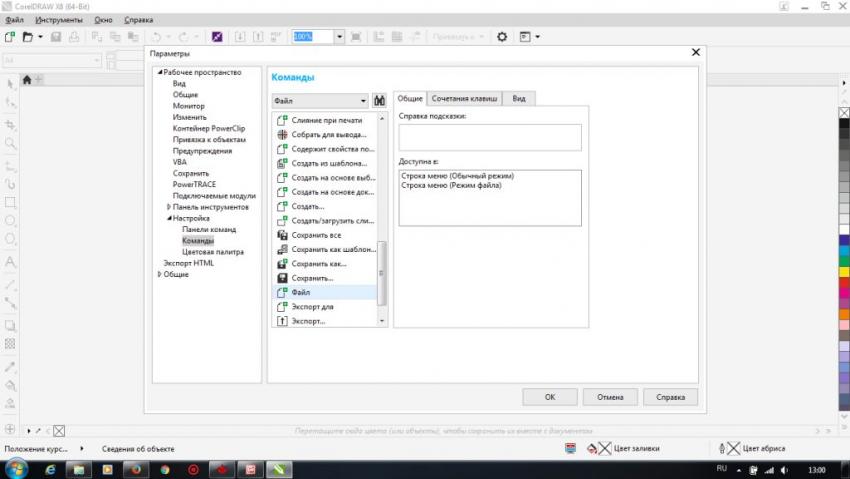Select 'Цветовая палитра' in the settings tree
This screenshot has width=850, height=479.
212,252
